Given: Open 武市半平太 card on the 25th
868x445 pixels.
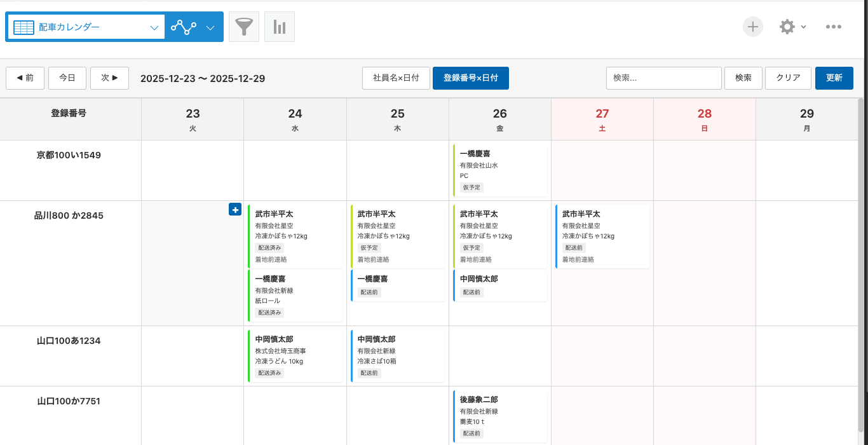Looking at the screenshot, I should [x=398, y=236].
